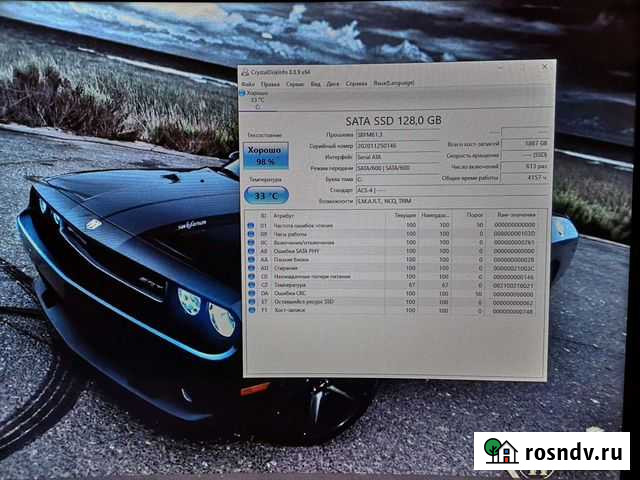This screenshot has height=480, width=640.
Task: Click status icon for Плохие блоки
Action: point(251,260)
